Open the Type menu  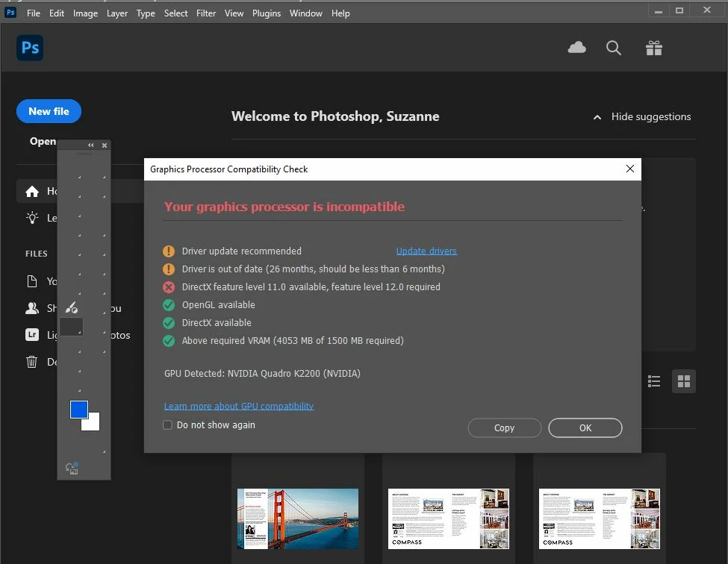146,13
